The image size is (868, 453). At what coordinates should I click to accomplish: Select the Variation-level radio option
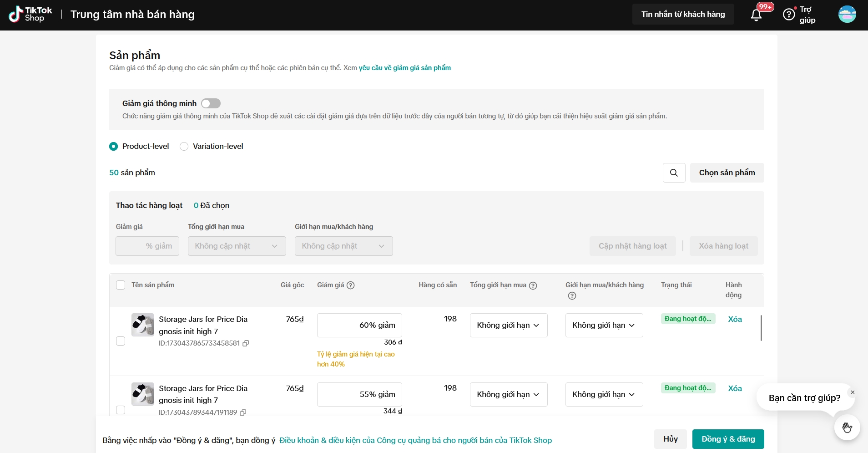coord(184,146)
